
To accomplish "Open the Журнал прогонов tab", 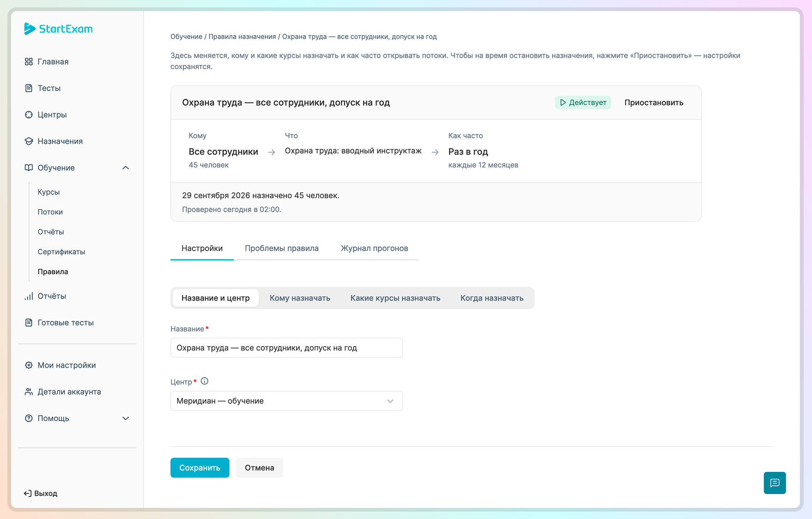I will coord(375,248).
